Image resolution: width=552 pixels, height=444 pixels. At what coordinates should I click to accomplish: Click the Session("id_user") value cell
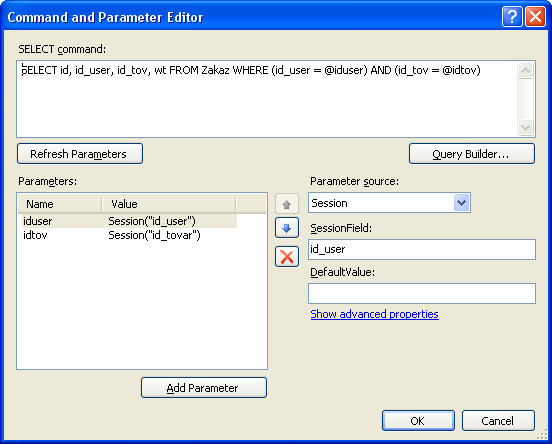coord(152,221)
